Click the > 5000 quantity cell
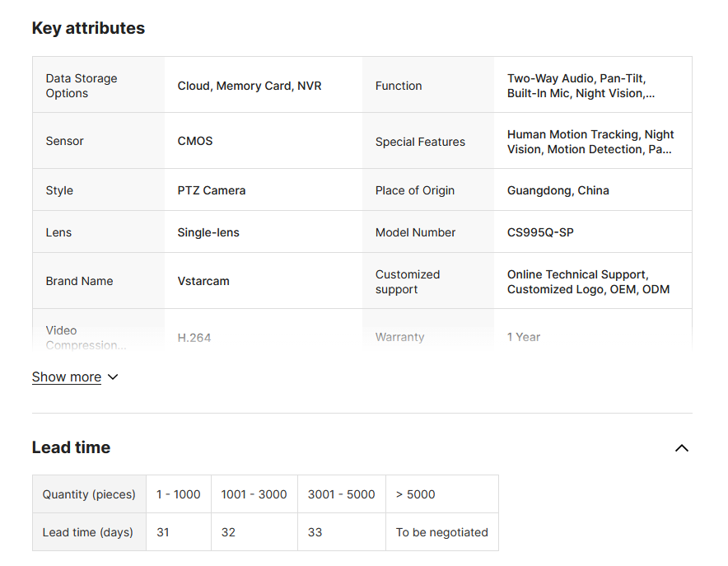The height and width of the screenshot is (566, 728). (415, 494)
